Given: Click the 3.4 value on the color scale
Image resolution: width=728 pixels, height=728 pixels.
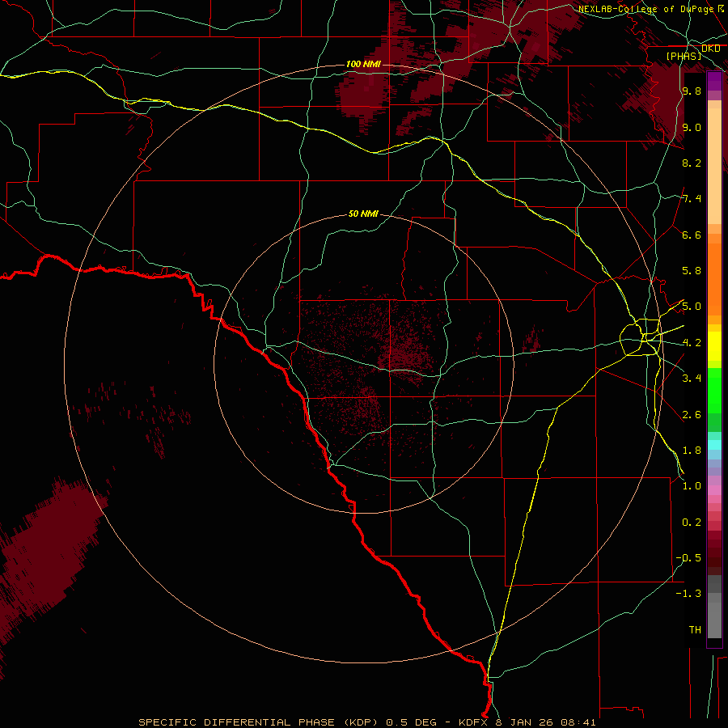Looking at the screenshot, I should click(x=692, y=379).
